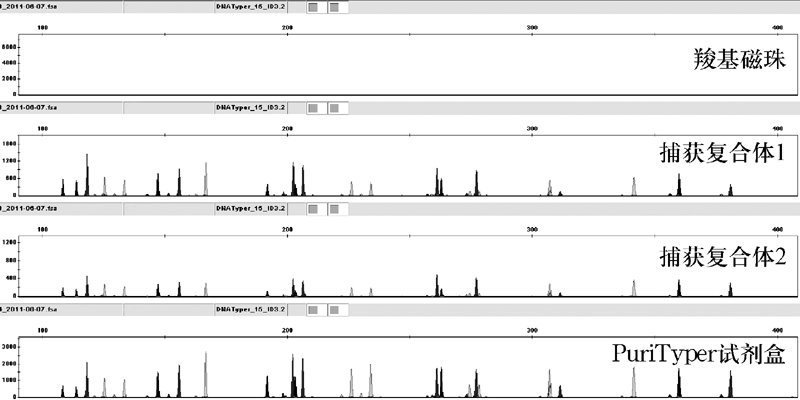Click right gray square icon above PuriTyper试剂盒 panel
The image size is (800, 400).
(334, 310)
